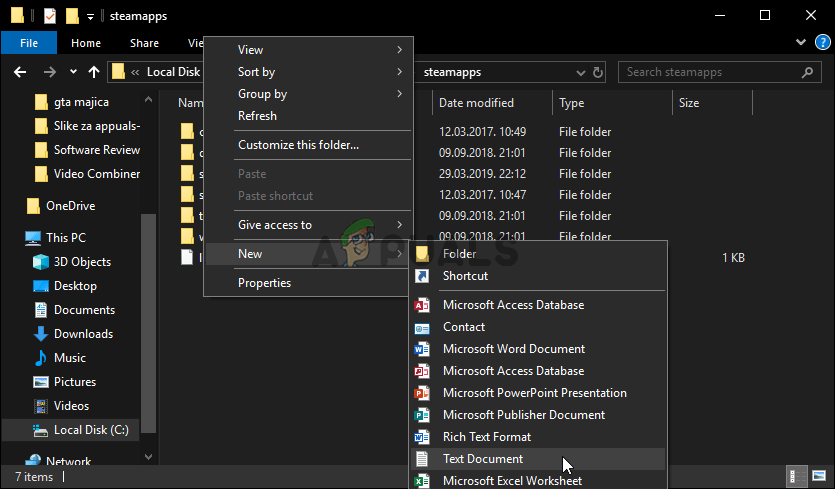Expand the View submenu arrow
This screenshot has width=835, height=489.
pos(399,50)
